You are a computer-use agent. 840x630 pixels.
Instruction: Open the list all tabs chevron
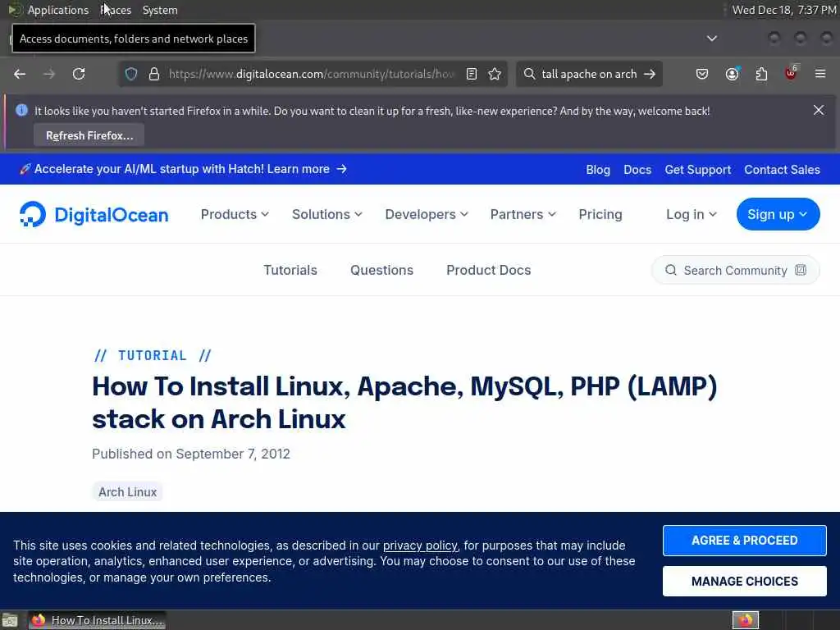[x=712, y=39]
